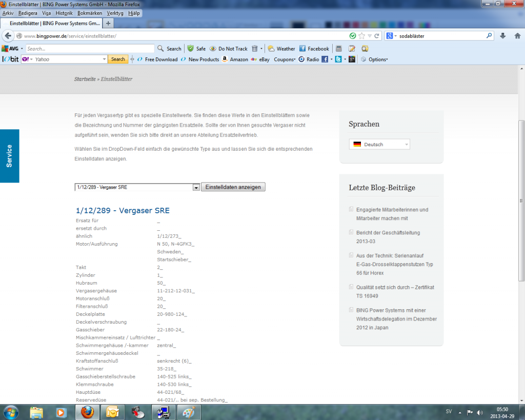Open the Vergaser type dropdown
The width and height of the screenshot is (525, 420).
[196, 187]
